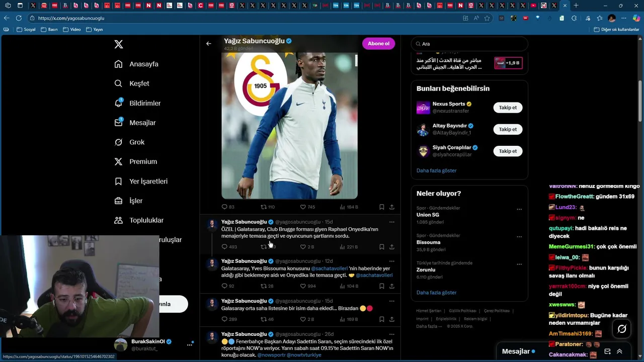Open @sachatavolieri mention at end of Bissouma post
Viewport: 644px width, 362px height.
[x=374, y=276]
